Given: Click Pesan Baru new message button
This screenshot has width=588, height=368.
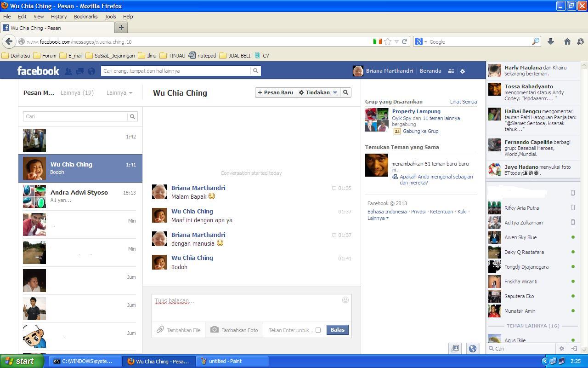Looking at the screenshot, I should pyautogui.click(x=276, y=92).
